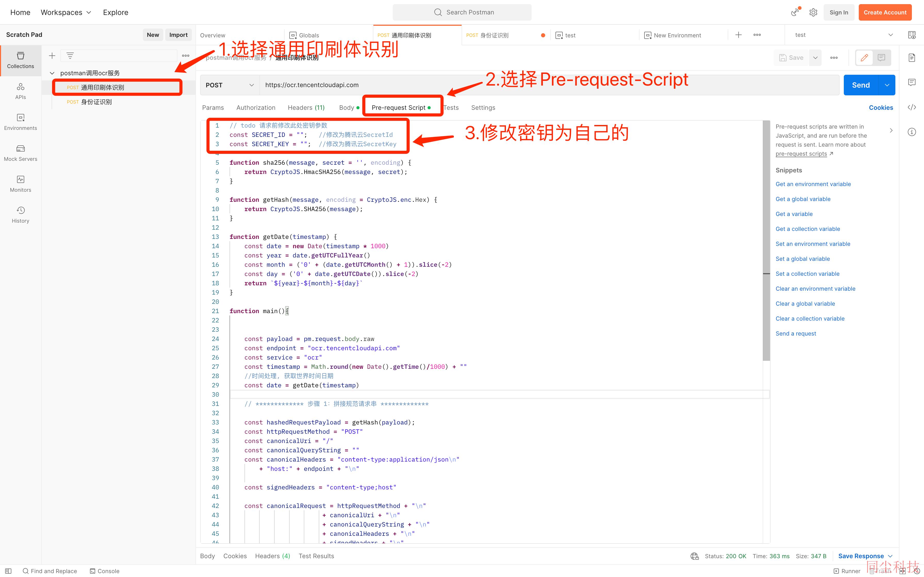924x577 pixels.
Task: Open the response Headers (4) tab
Action: click(x=273, y=556)
